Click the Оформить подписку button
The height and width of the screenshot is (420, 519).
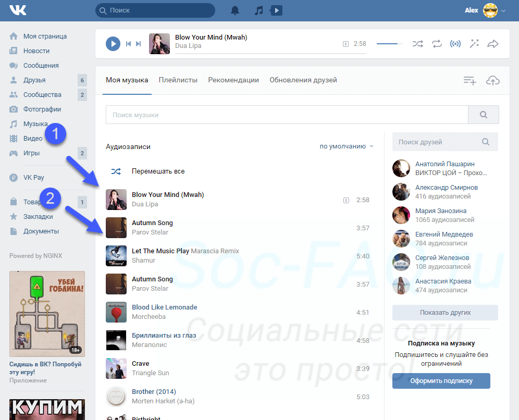(441, 381)
